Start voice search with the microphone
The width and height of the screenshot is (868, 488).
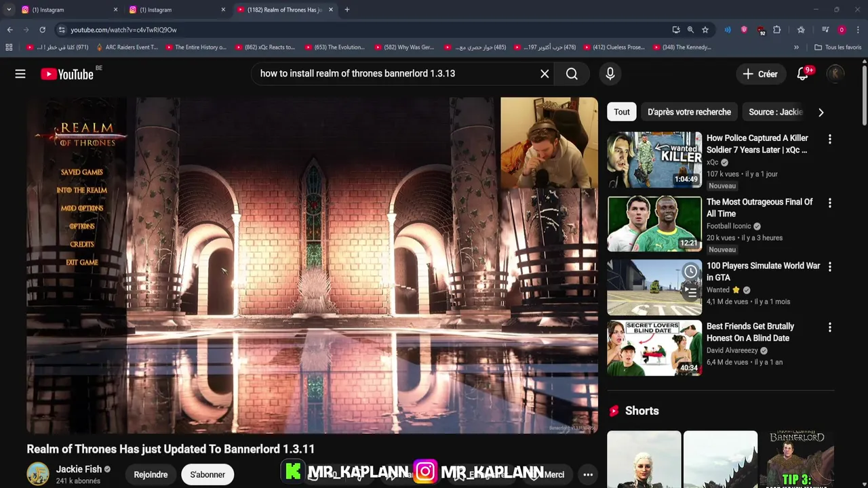click(x=610, y=74)
